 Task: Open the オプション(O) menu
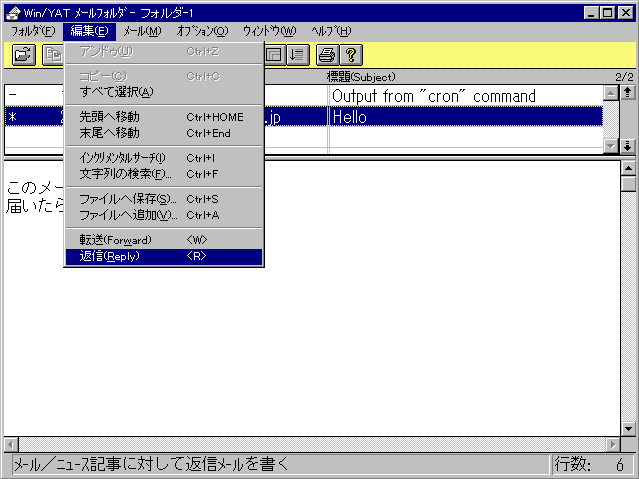click(202, 31)
